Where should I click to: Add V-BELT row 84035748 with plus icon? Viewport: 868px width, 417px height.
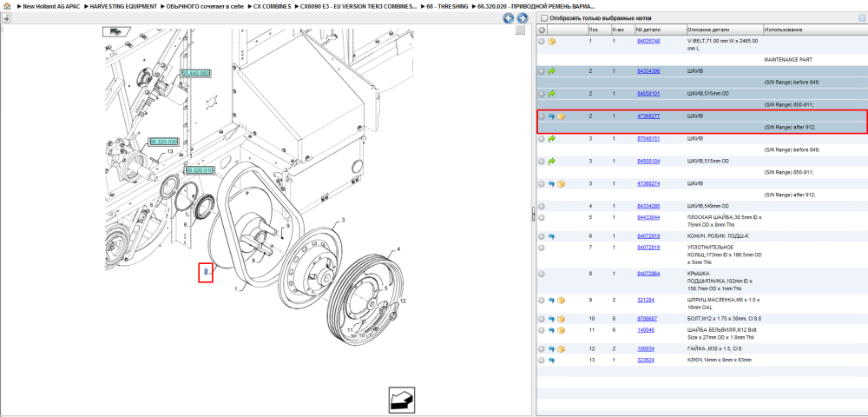542,42
